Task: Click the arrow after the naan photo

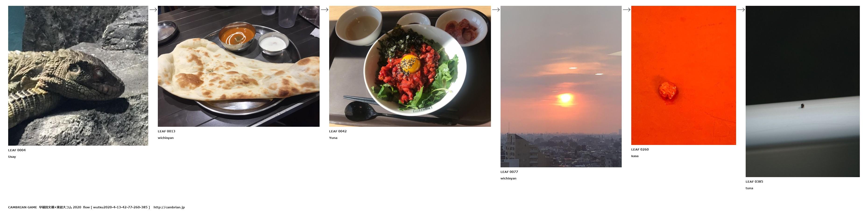Action: coord(325,10)
